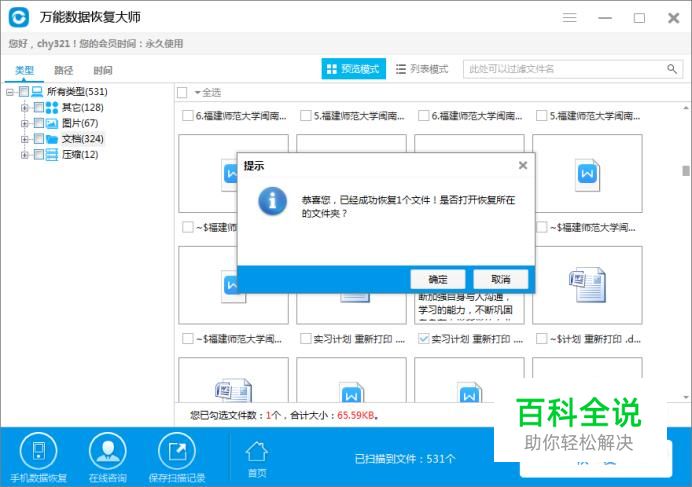Tick the ~$计划 重新打印 .d... checkbox
This screenshot has width=692, height=487.
(x=542, y=339)
